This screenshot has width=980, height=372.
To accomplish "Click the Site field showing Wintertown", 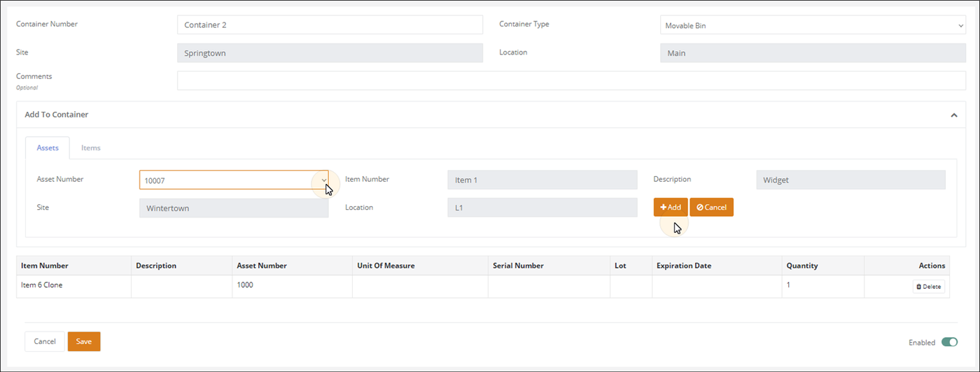I will tap(234, 208).
